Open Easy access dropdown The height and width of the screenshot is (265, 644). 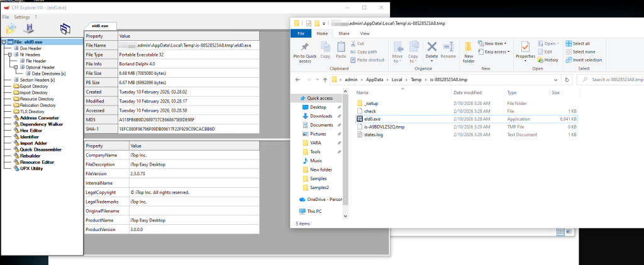pyautogui.click(x=494, y=51)
